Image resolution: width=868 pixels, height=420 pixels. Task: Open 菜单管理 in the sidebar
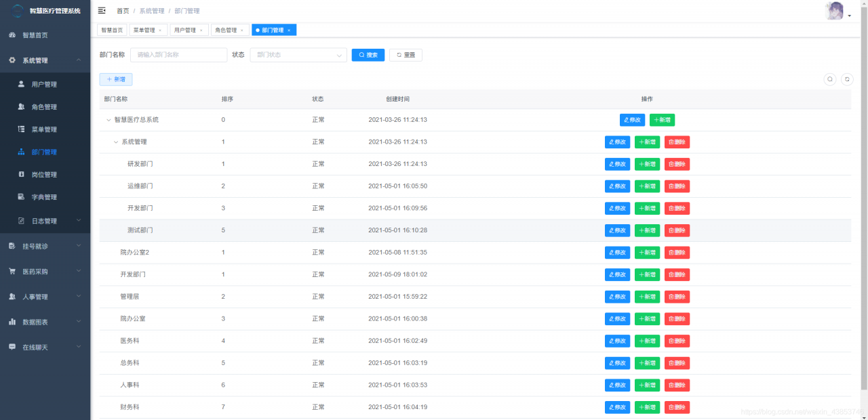point(45,129)
